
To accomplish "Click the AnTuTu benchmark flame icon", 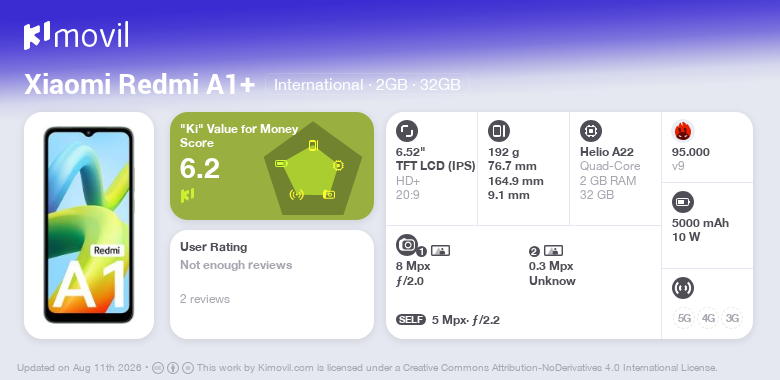I will click(683, 131).
